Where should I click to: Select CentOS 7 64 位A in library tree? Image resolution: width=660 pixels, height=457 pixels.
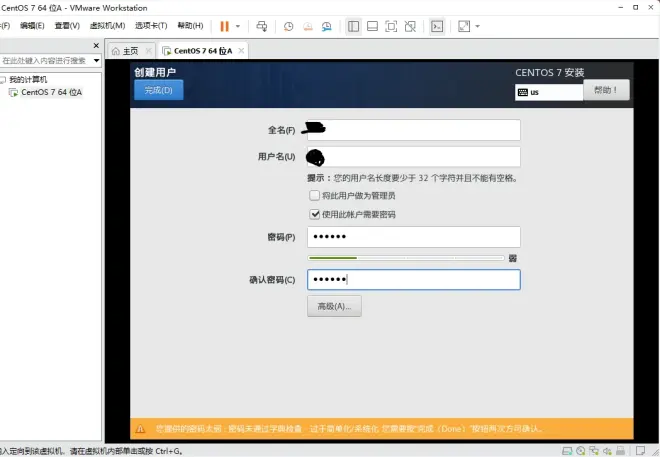pos(51,92)
